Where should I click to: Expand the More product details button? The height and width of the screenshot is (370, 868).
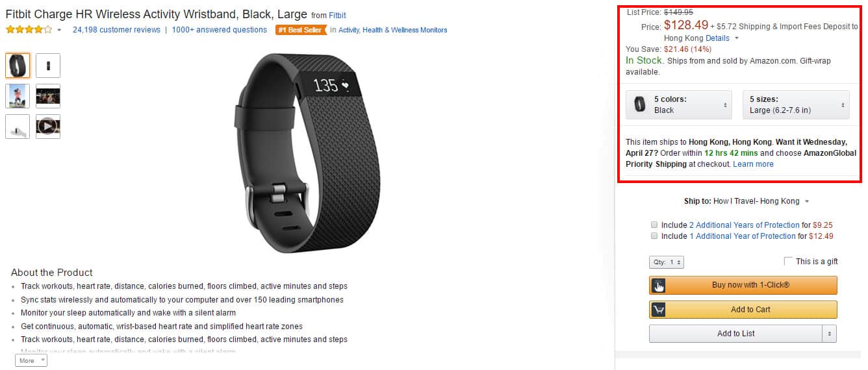(x=31, y=360)
